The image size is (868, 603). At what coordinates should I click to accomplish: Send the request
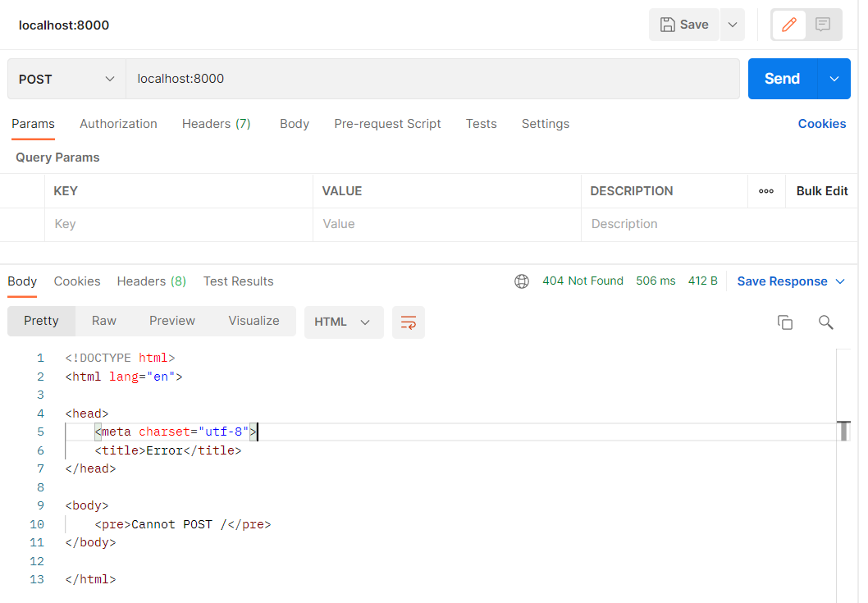[x=782, y=79]
